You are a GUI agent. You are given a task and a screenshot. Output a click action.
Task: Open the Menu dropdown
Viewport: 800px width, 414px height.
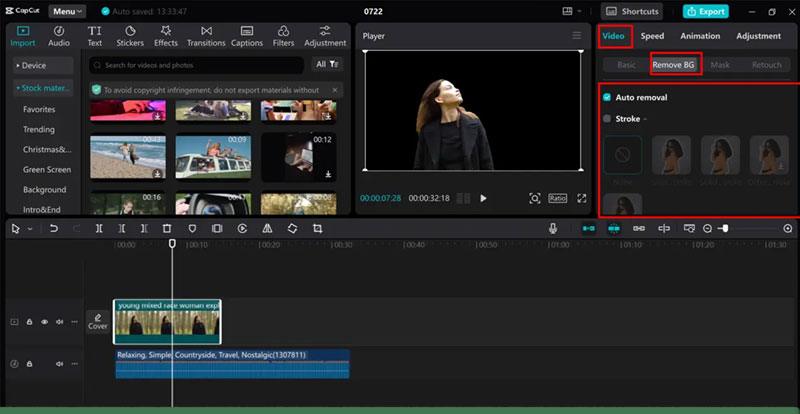click(67, 11)
